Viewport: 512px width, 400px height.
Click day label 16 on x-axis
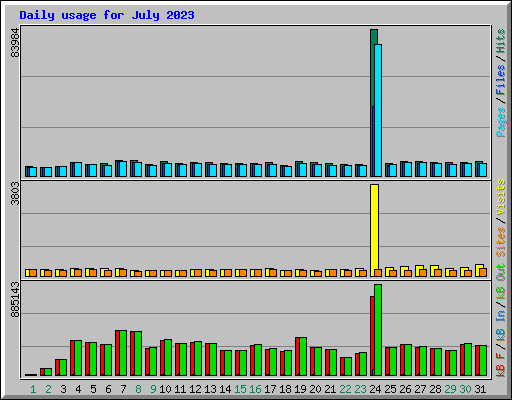[x=255, y=389]
